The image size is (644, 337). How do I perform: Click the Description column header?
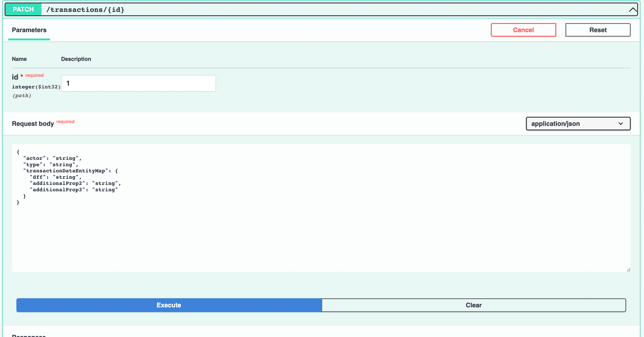(76, 59)
